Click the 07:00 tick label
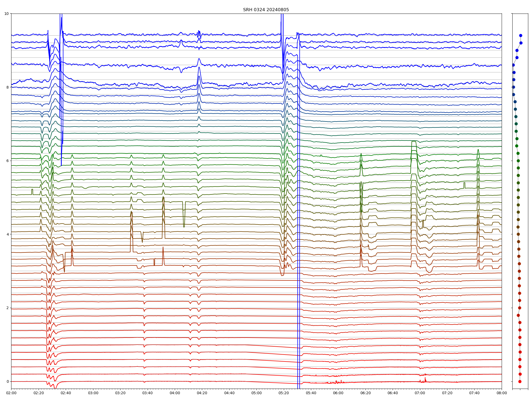The height and width of the screenshot is (399, 532). point(420,393)
